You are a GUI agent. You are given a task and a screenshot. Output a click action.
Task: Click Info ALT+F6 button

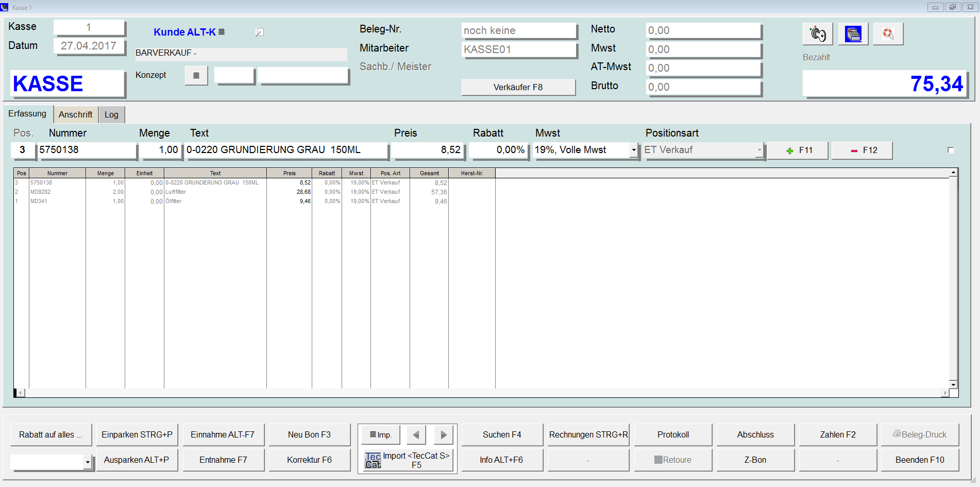pos(501,460)
